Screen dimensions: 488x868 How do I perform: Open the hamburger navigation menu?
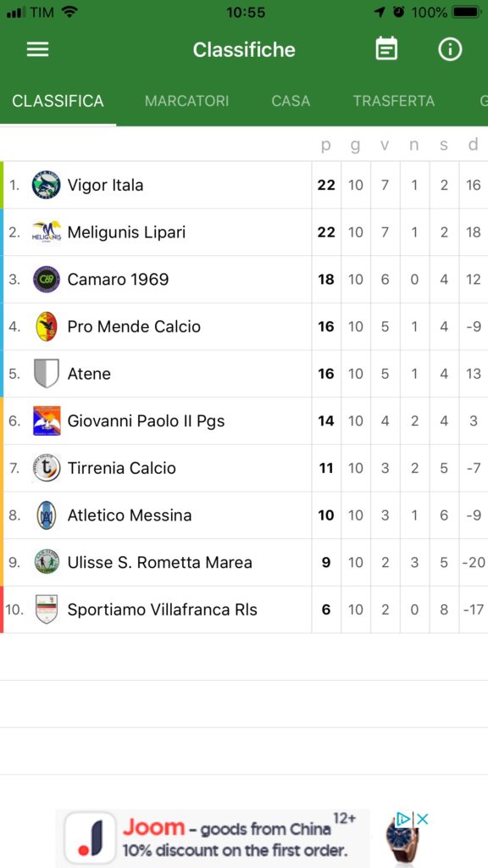point(37,50)
